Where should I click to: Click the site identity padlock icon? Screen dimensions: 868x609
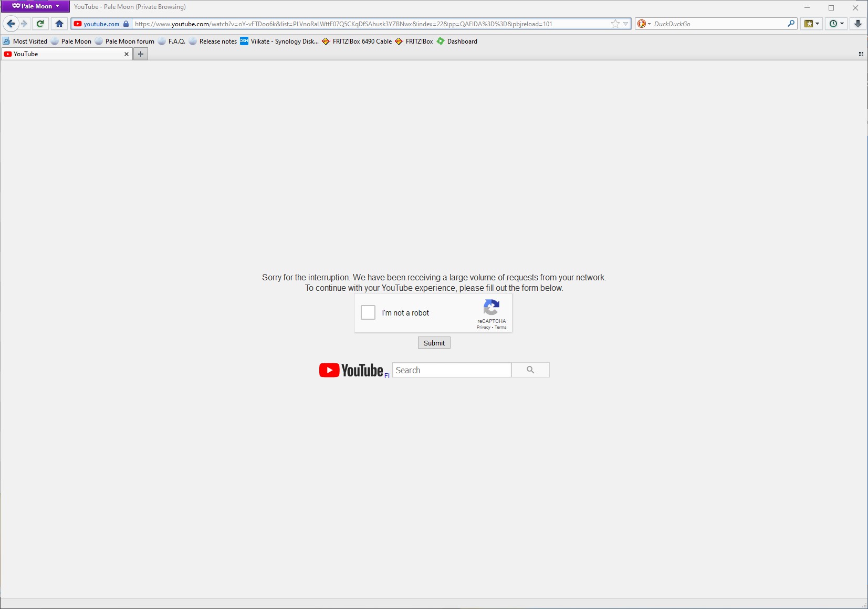(x=126, y=24)
